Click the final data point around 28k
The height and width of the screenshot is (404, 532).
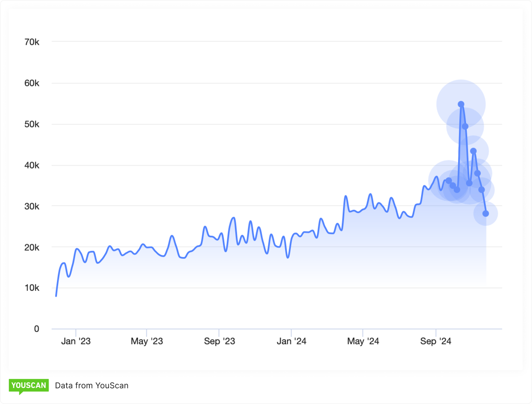pos(485,213)
